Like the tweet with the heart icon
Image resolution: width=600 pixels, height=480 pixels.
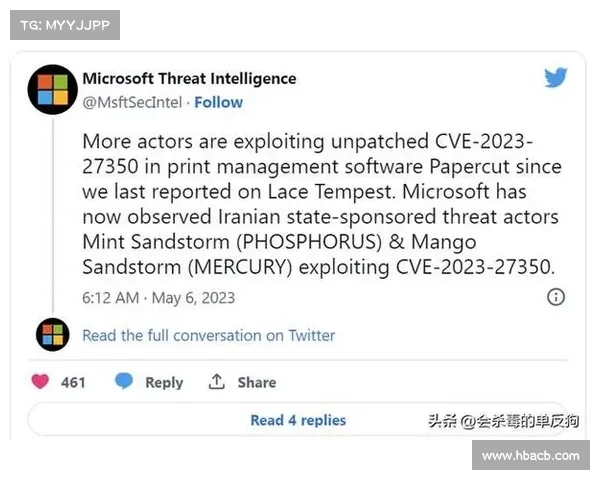pos(41,382)
